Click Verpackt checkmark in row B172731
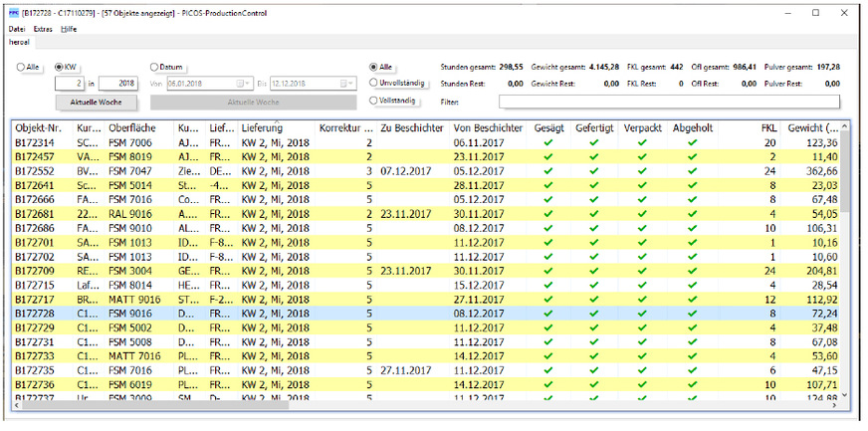 642,342
